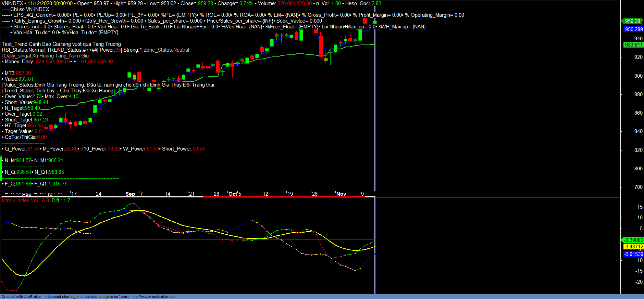Select the blue -6.91539 indicator value label
The height and width of the screenshot is (299, 644).
[633, 254]
